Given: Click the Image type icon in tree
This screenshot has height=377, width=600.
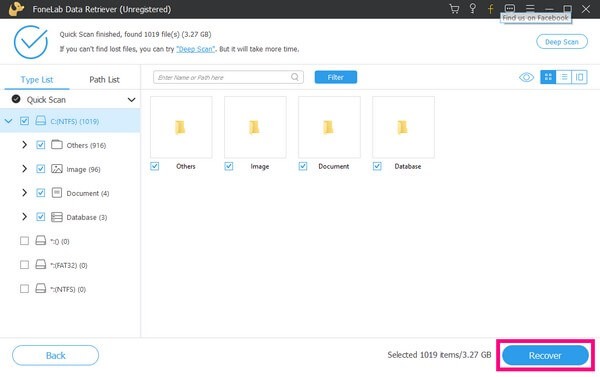Looking at the screenshot, I should (x=57, y=169).
